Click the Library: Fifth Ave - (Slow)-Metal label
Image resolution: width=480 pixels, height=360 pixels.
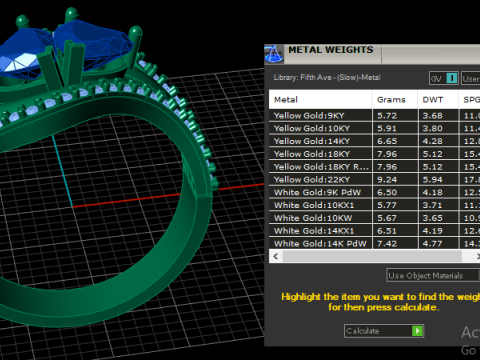327,78
